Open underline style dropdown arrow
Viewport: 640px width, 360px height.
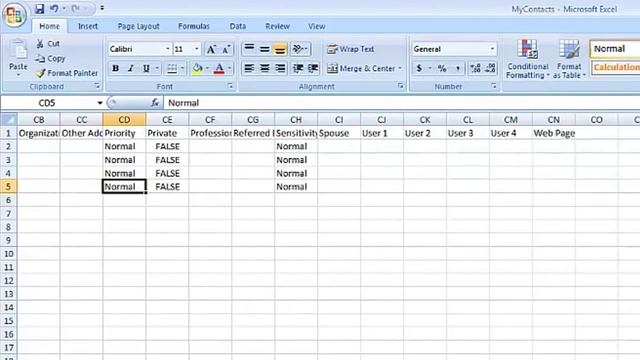(157, 68)
